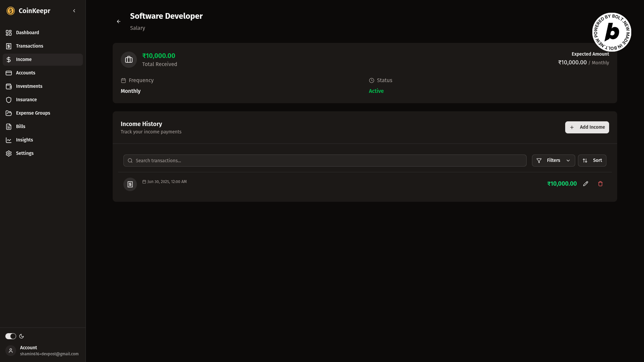Click the receipt icon in the income history row
The width and height of the screenshot is (644, 362).
click(130, 184)
